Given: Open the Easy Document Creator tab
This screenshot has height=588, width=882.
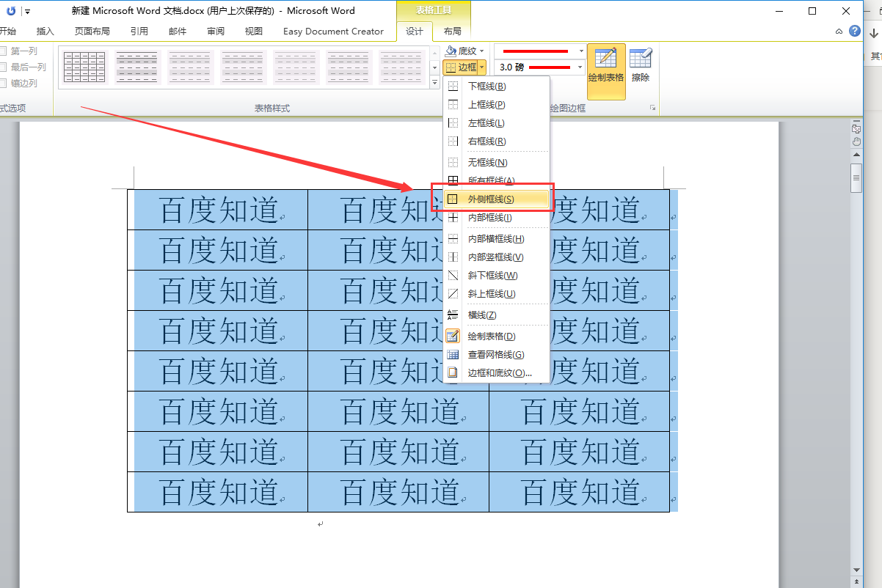Looking at the screenshot, I should click(333, 32).
